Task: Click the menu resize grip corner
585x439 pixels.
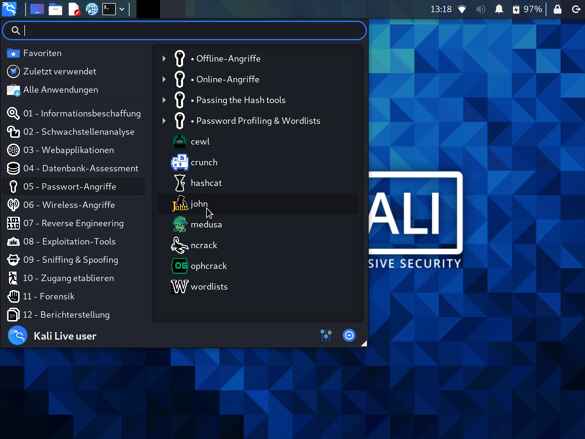Action: [x=364, y=344]
